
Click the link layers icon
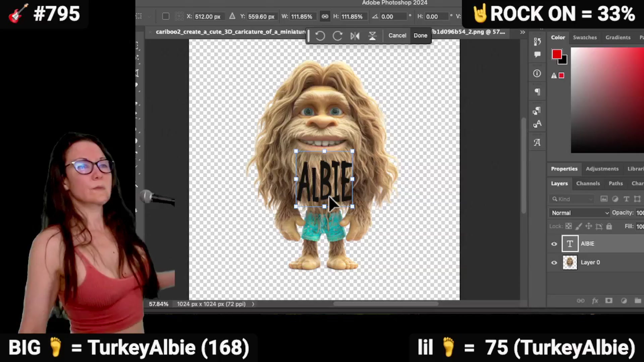pos(581,301)
